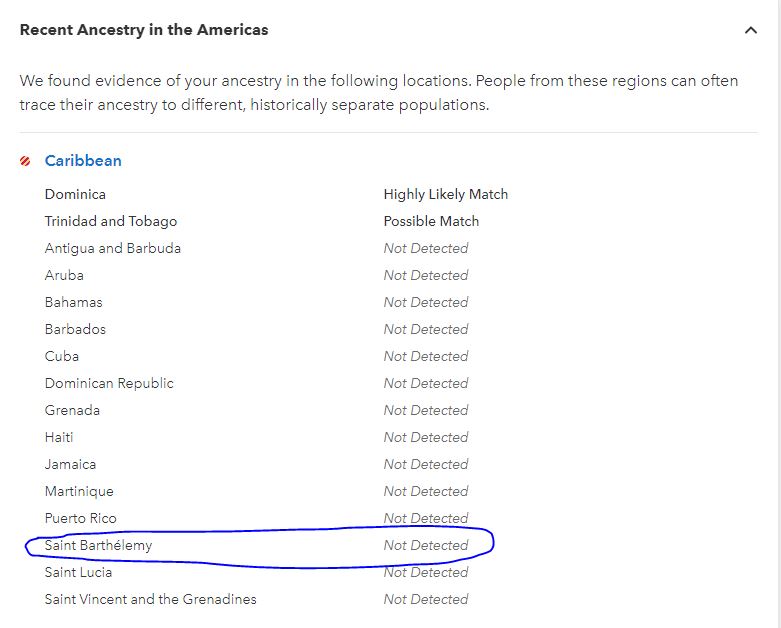Image resolution: width=781 pixels, height=628 pixels.
Task: Click the circled Saint Barthélemy entry
Action: 98,545
